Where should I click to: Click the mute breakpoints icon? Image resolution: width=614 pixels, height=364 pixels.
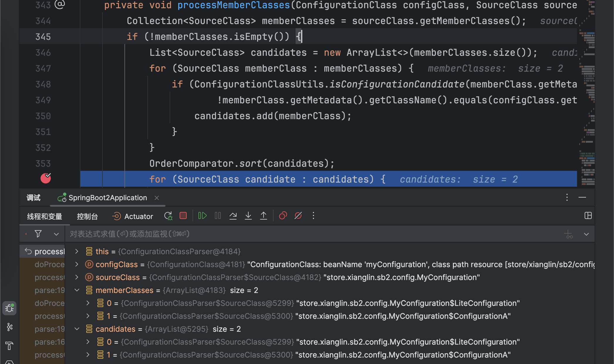[x=298, y=216]
